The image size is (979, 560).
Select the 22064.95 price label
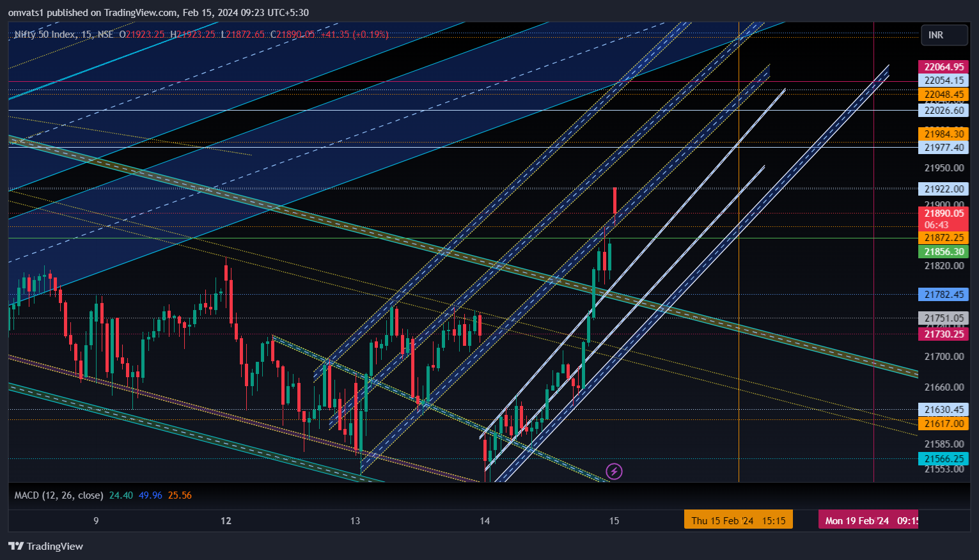[943, 66]
